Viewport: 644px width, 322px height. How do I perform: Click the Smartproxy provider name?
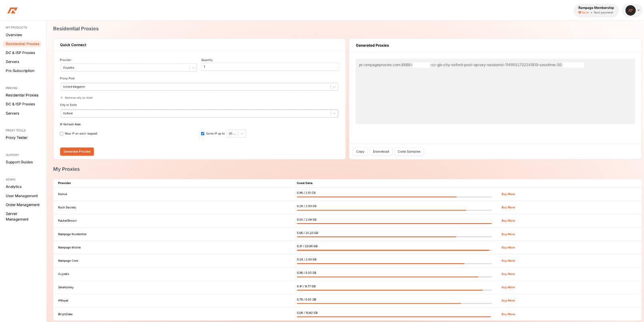pyautogui.click(x=66, y=288)
